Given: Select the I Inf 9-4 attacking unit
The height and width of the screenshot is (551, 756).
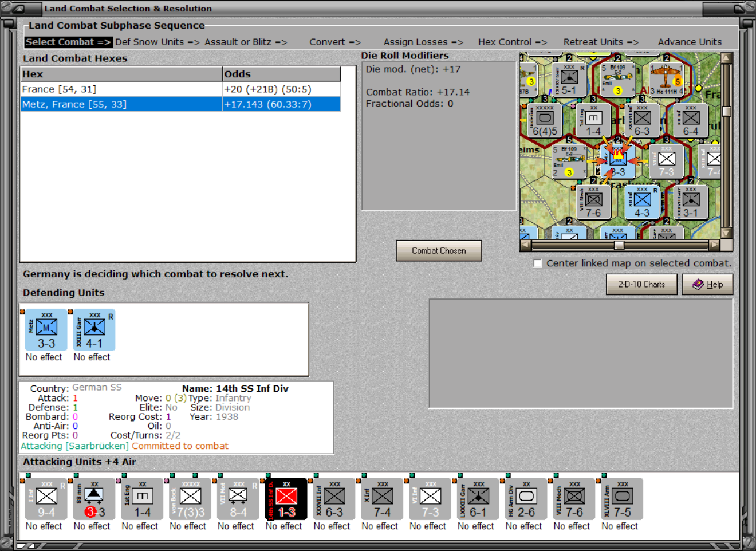Looking at the screenshot, I should (46, 499).
